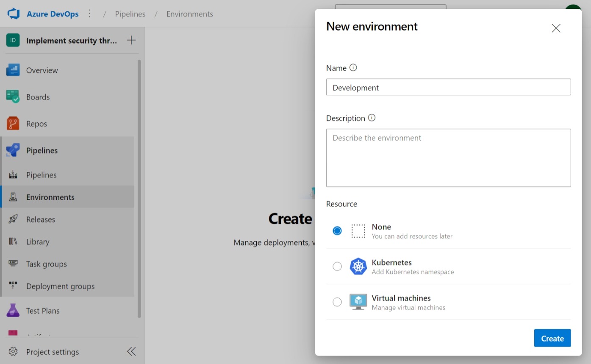Close the New environment panel
591x364 pixels.
point(556,28)
